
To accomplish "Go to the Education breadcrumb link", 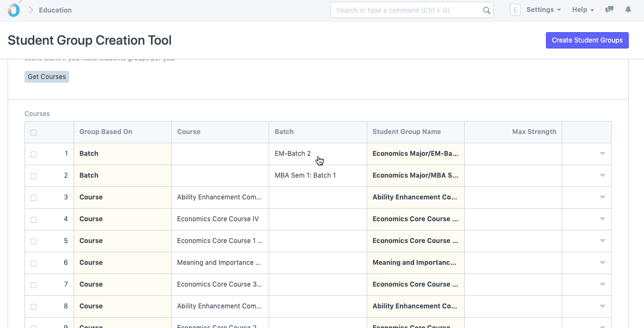I will 55,10.
